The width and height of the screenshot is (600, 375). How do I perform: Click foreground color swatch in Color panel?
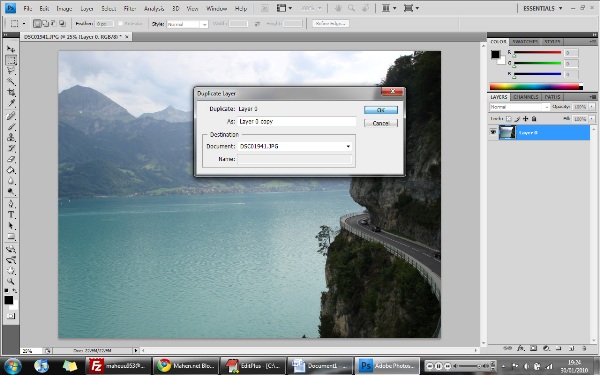tap(496, 54)
